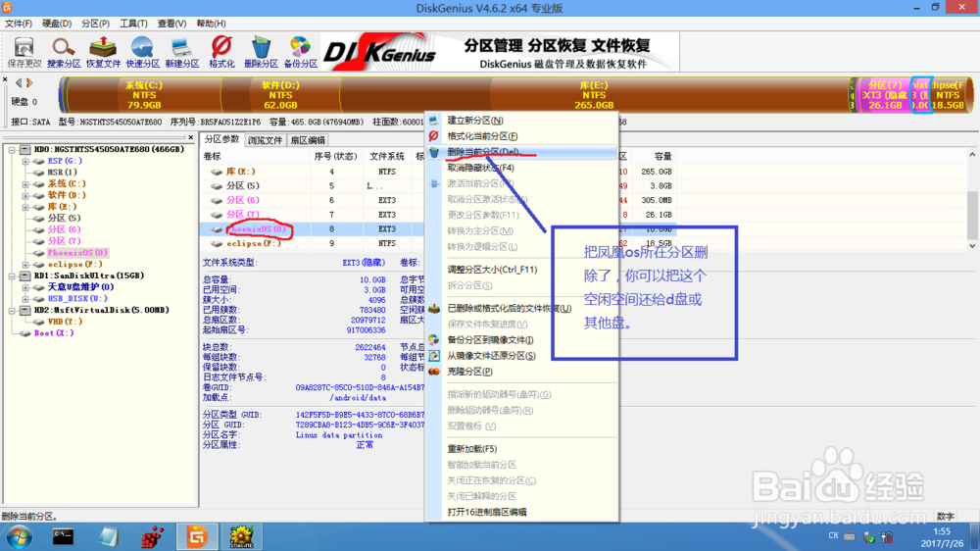Expand the 天意U盘维护(O) tree node
980x551 pixels.
(x=25, y=287)
